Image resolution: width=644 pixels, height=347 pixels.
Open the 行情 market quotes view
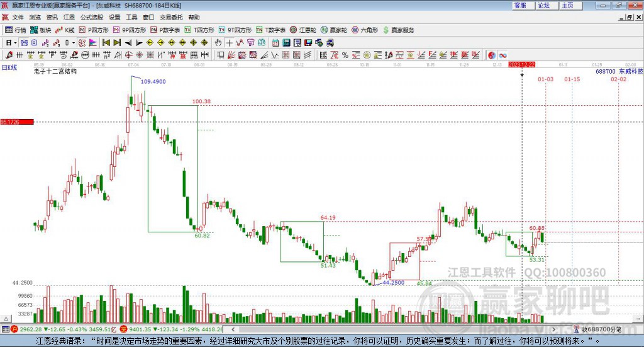(x=16, y=30)
